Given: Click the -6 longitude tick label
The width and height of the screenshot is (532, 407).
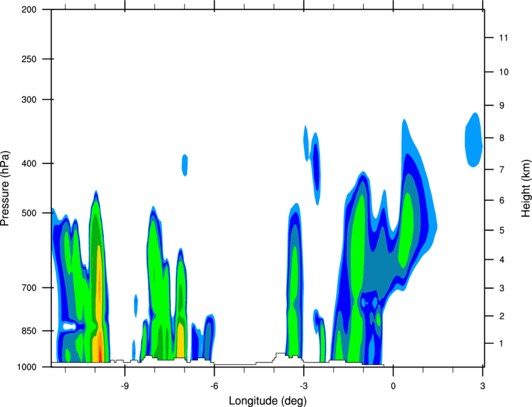Looking at the screenshot, I should point(214,386).
